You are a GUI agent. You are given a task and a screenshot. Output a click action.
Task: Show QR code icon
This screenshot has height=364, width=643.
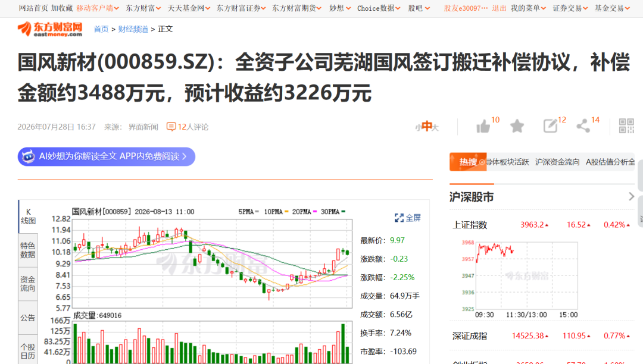626,126
